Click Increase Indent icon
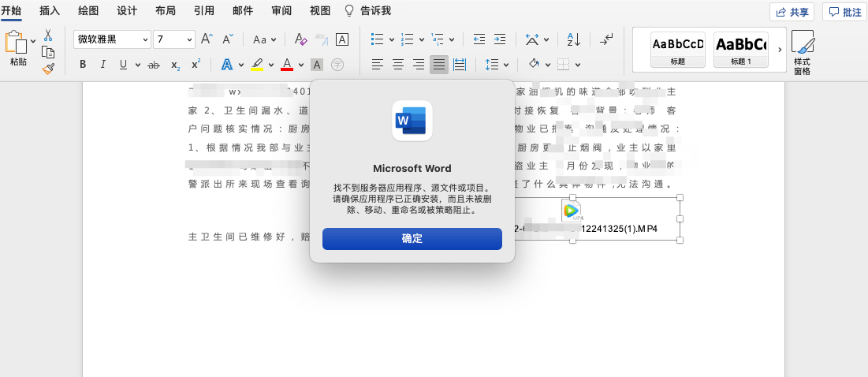868x377 pixels. click(500, 39)
